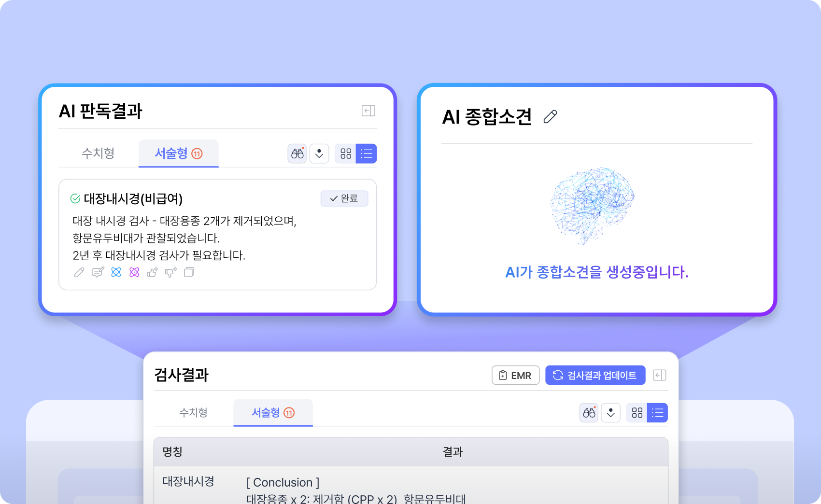Click the pencil edit icon under the colonoscopy summary
This screenshot has height=504, width=821.
click(79, 272)
